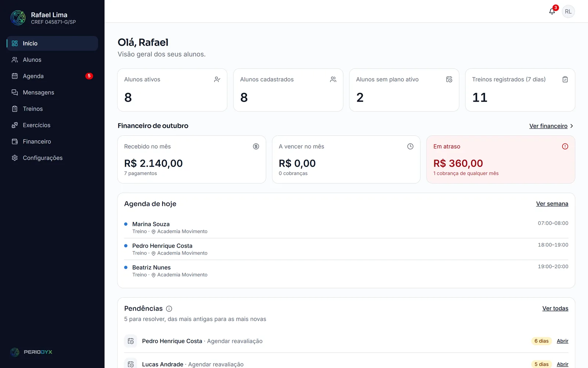Viewport: 588px width, 368px height.
Task: Click the Em atraso alert icon
Action: pyautogui.click(x=565, y=146)
